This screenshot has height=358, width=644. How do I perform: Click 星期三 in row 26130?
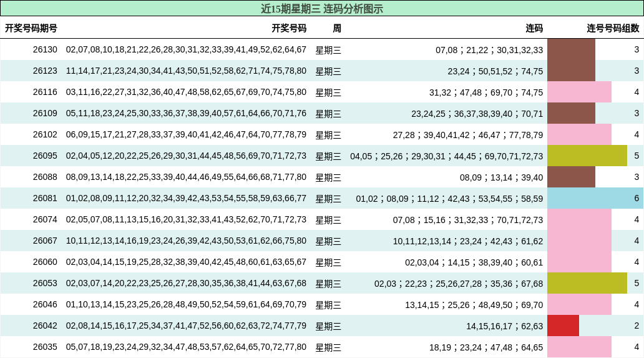pos(328,50)
